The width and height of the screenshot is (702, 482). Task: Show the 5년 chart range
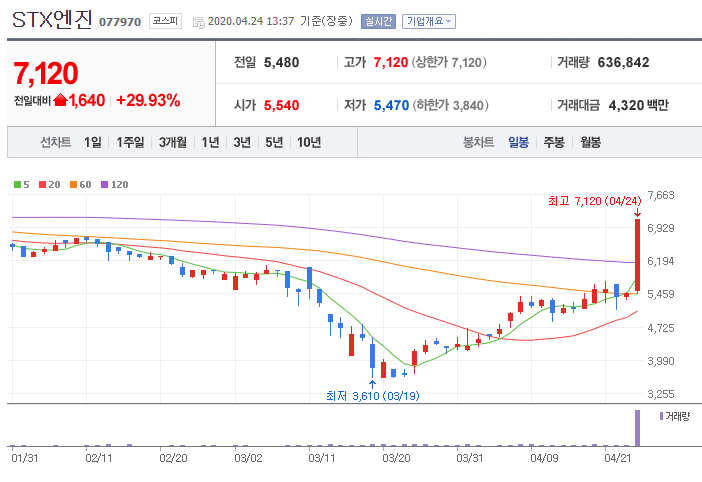tap(274, 142)
